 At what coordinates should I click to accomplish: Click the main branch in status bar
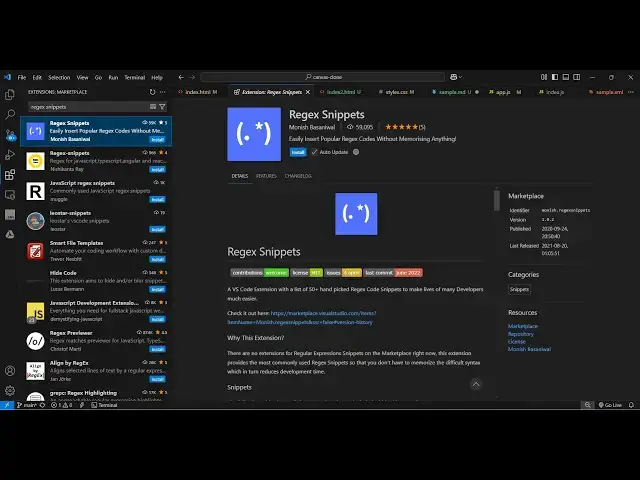[x=27, y=405]
